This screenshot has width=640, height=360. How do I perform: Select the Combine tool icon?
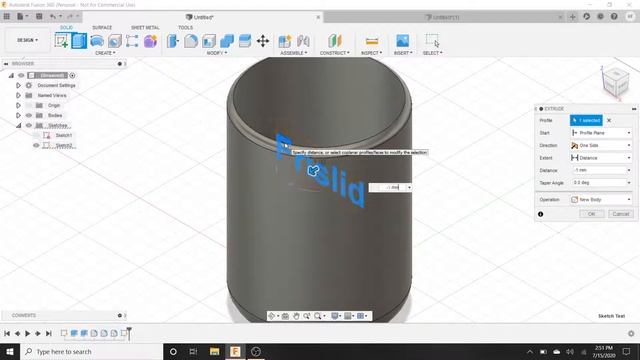(227, 41)
